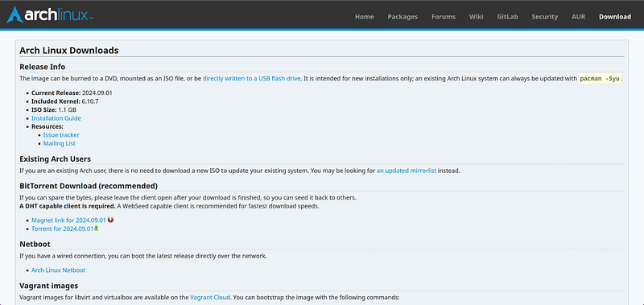Select the Download tab
The width and height of the screenshot is (644, 305).
[615, 17]
